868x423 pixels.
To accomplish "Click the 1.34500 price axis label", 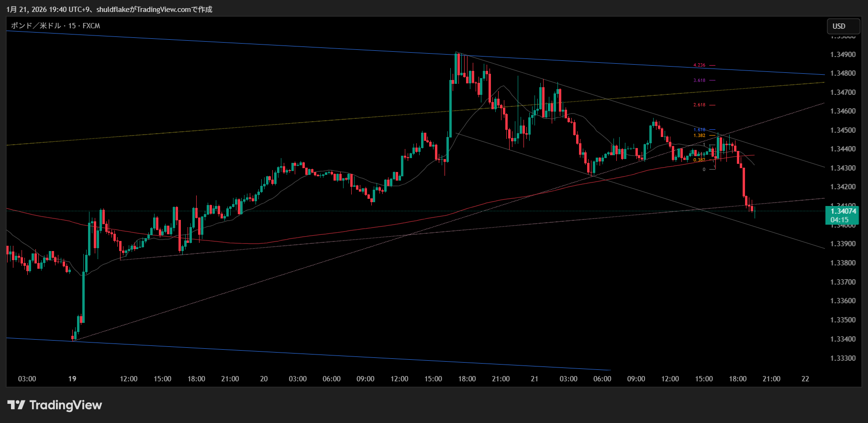I will [x=843, y=130].
